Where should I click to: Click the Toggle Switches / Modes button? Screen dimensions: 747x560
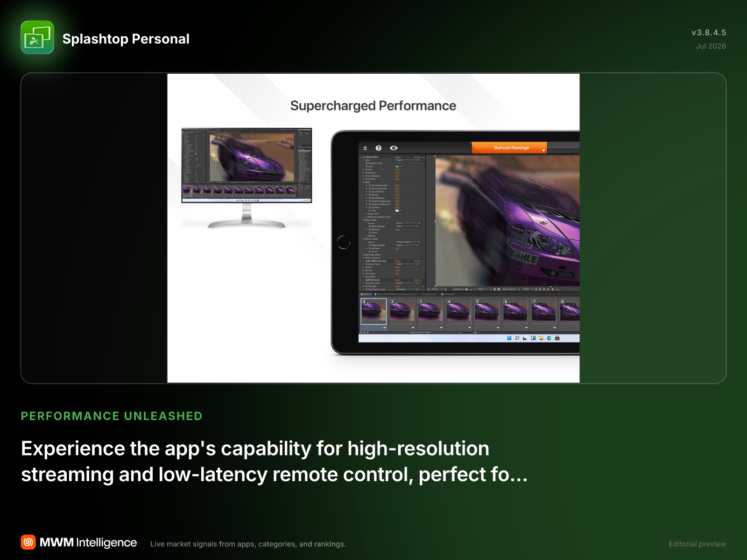(x=420, y=332)
